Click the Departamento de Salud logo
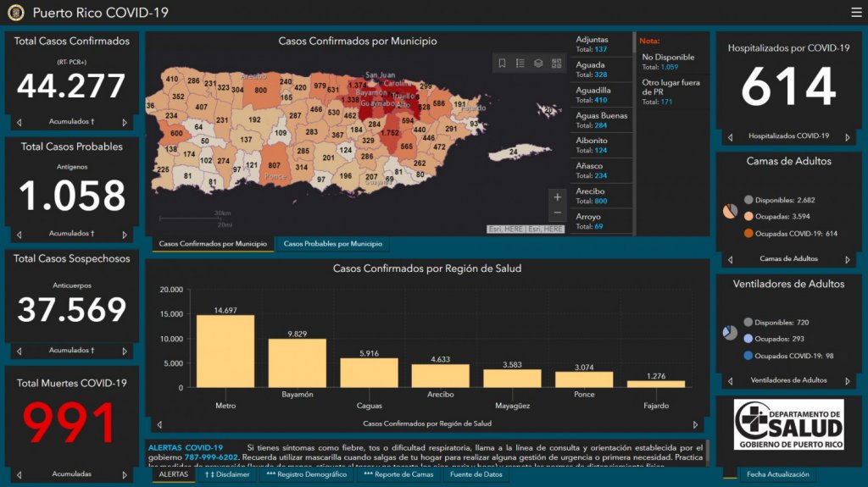 coord(788,425)
